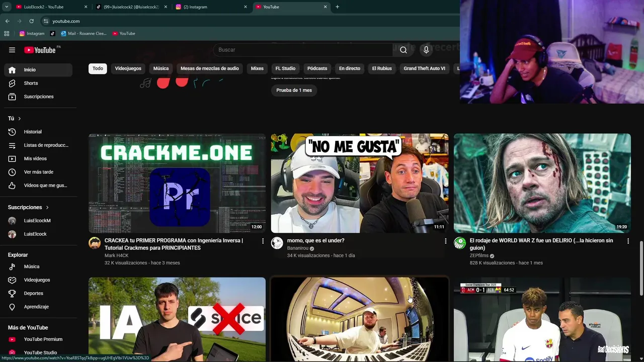Open the ACM 0-1 FCB soccer thumbnail
This screenshot has height=362, width=644.
click(542, 319)
